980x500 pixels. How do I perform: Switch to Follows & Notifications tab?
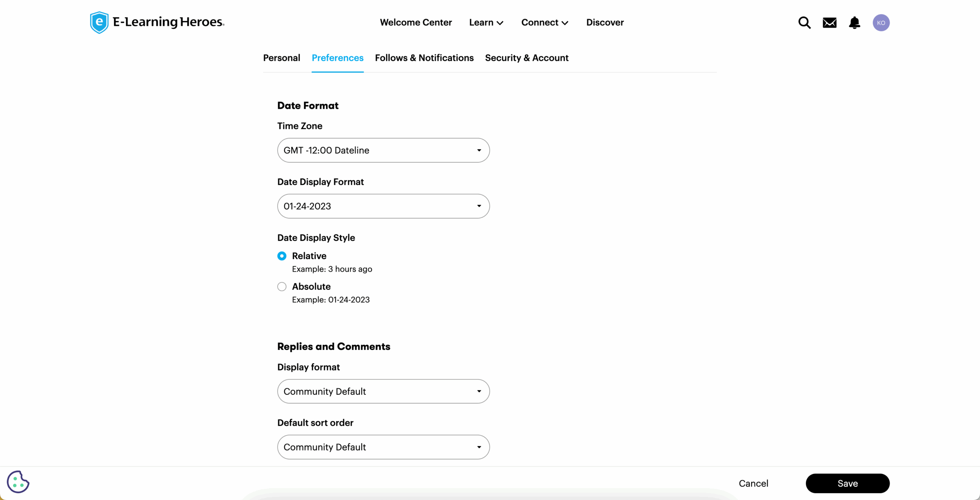[x=424, y=58]
